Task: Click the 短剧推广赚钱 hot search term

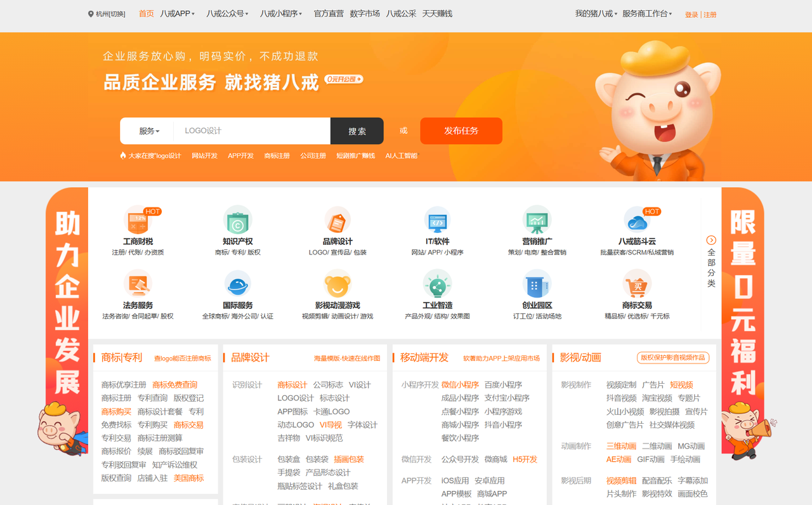Action: coord(356,155)
